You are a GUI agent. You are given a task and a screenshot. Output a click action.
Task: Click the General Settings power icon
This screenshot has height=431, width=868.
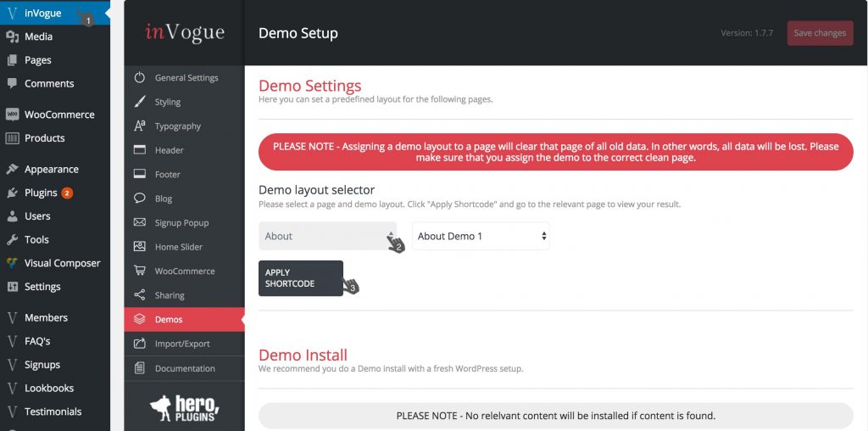coord(140,77)
